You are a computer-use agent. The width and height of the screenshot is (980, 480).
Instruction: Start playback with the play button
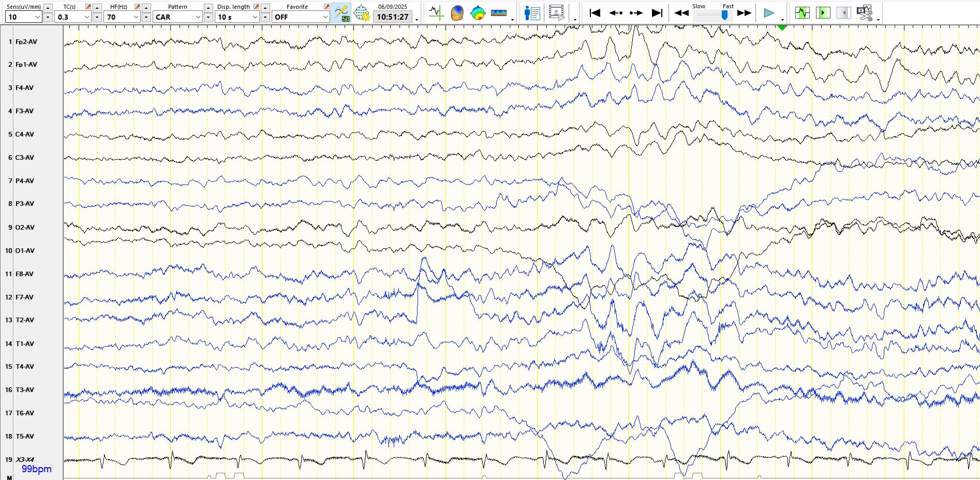coord(769,13)
